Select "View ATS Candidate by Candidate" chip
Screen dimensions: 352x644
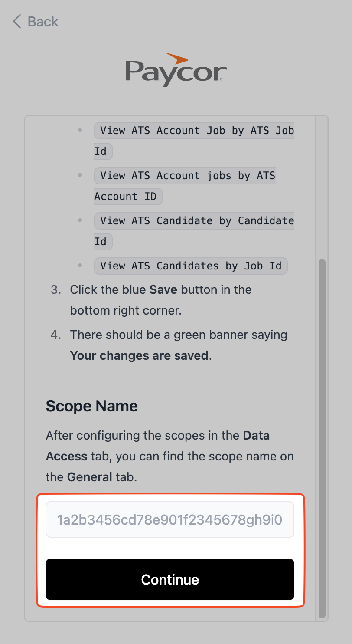point(194,221)
